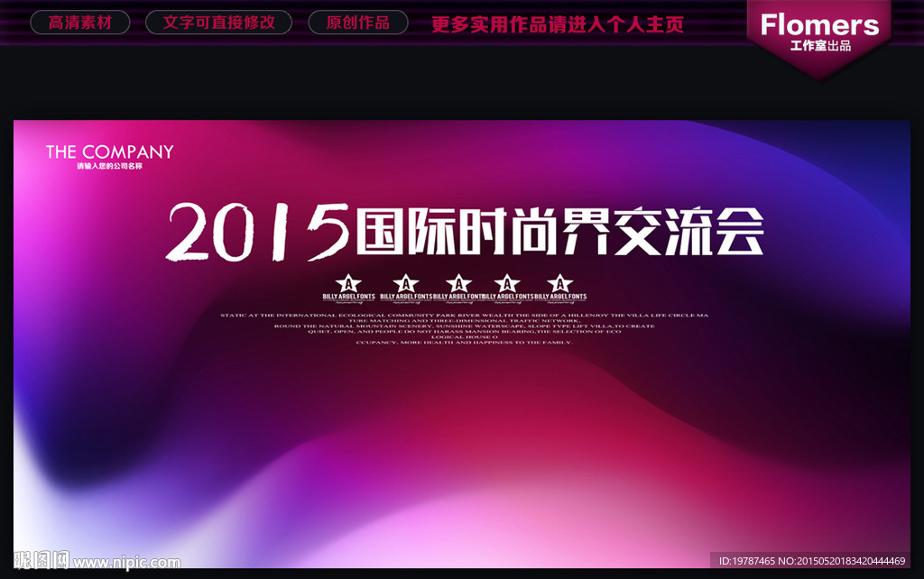
Task: Click the www.nipic.com link text
Action: 126,563
